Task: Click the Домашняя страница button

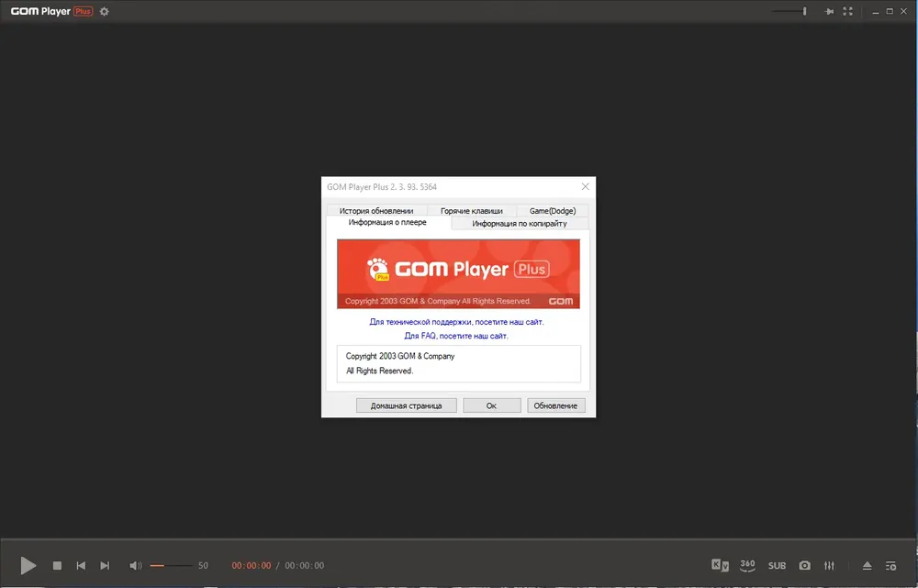Action: (407, 405)
